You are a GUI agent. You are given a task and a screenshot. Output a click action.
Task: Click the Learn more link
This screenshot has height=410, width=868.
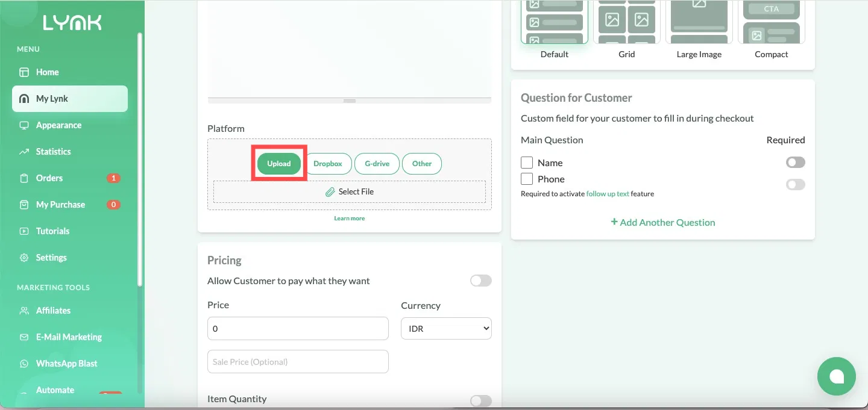tap(349, 218)
